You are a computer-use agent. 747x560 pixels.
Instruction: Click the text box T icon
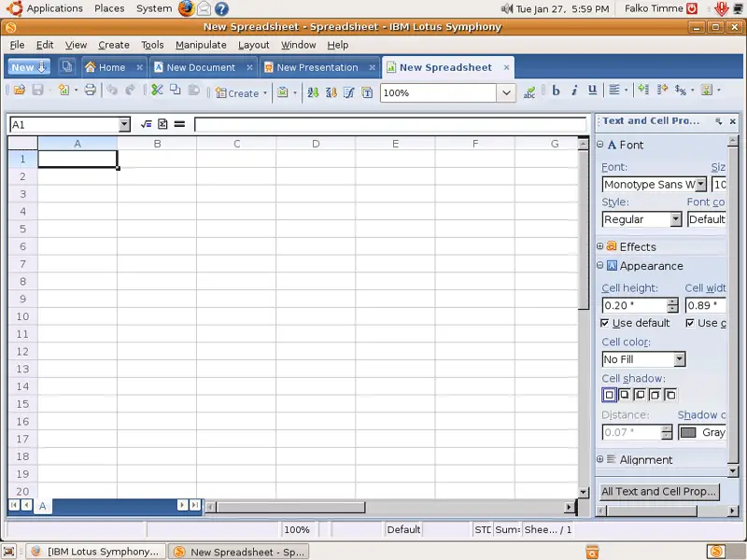(367, 92)
